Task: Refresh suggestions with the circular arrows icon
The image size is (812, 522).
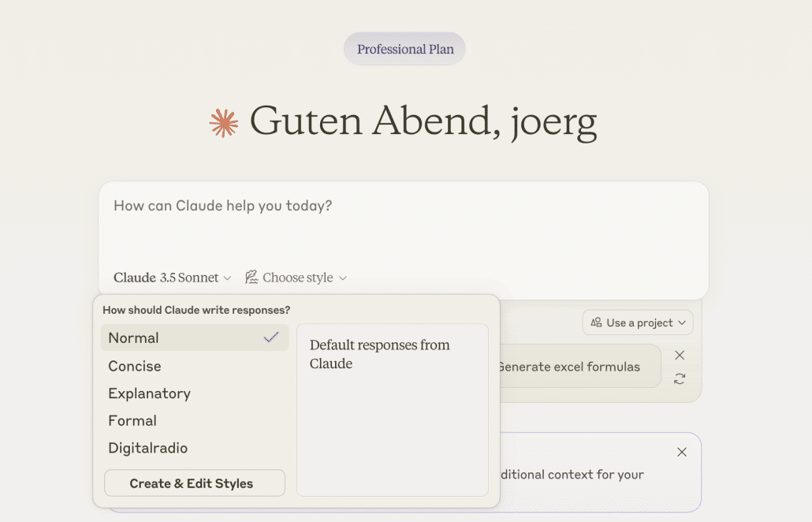Action: coord(680,379)
